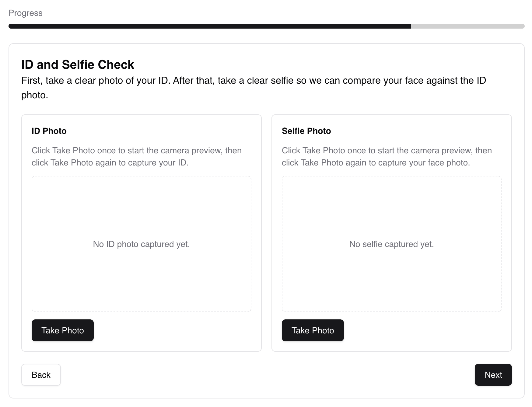Click the "No ID photo captured yet." placeholder text
The width and height of the screenshot is (532, 407).
(x=142, y=244)
